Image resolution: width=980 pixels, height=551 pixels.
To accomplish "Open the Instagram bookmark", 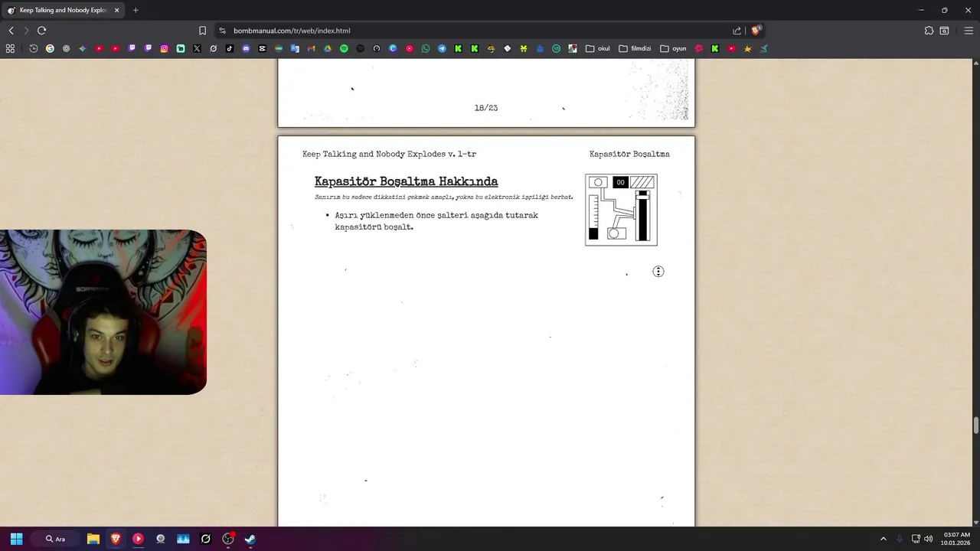I will point(164,48).
